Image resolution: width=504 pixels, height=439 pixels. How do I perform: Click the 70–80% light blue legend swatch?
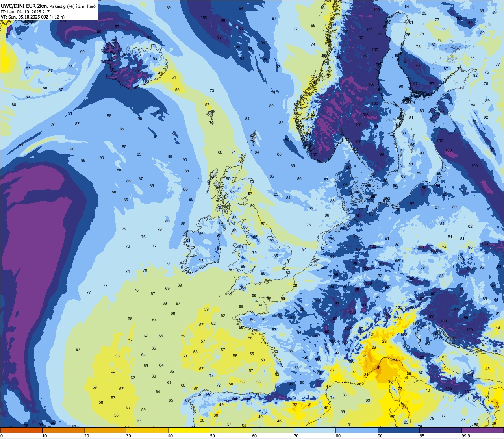(315, 430)
